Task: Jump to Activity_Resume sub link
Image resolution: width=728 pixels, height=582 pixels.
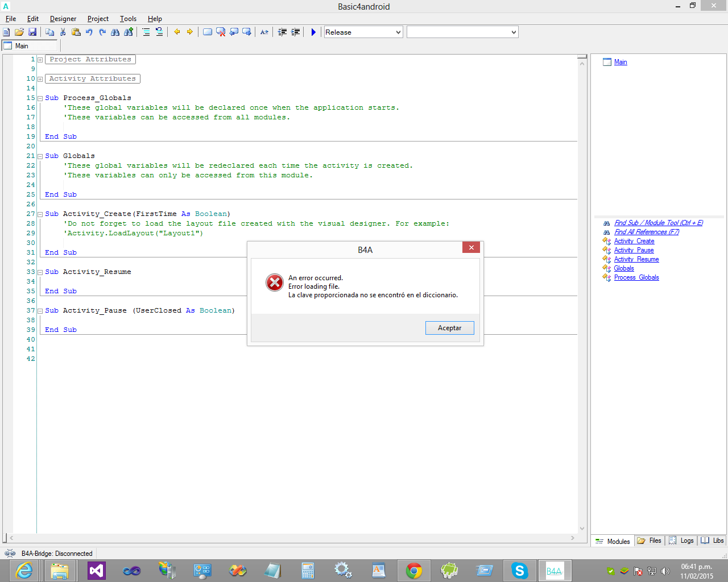Action: pos(636,259)
